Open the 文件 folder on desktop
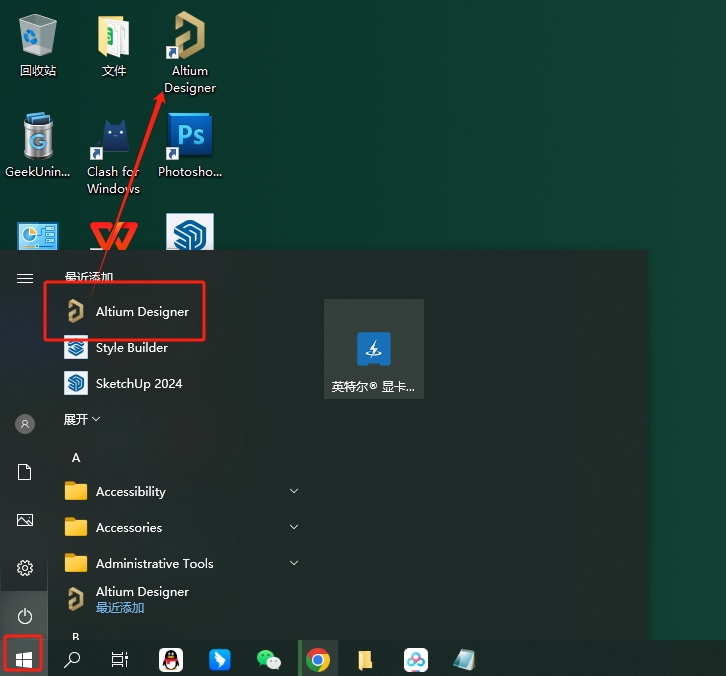The height and width of the screenshot is (676, 726). pos(113,46)
